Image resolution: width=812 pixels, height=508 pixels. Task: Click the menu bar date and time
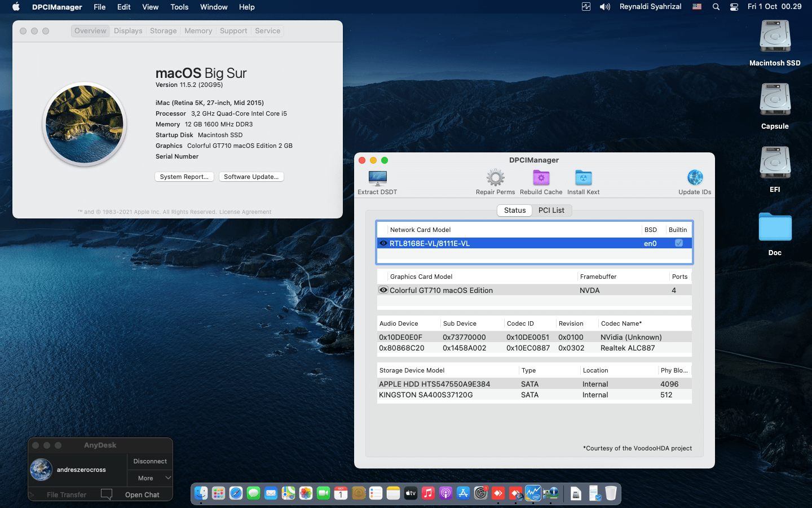774,7
